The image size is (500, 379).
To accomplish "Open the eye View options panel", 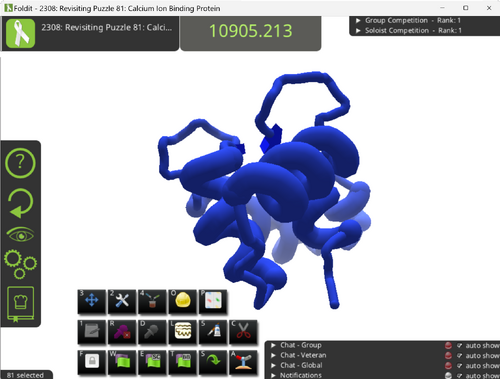I will (21, 235).
